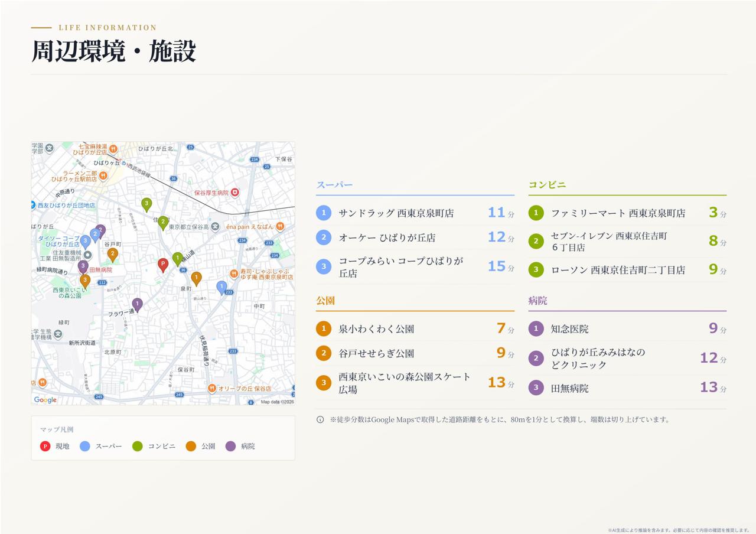Choose purple hospital pin 2 on the map
The height and width of the screenshot is (534, 756).
101,230
